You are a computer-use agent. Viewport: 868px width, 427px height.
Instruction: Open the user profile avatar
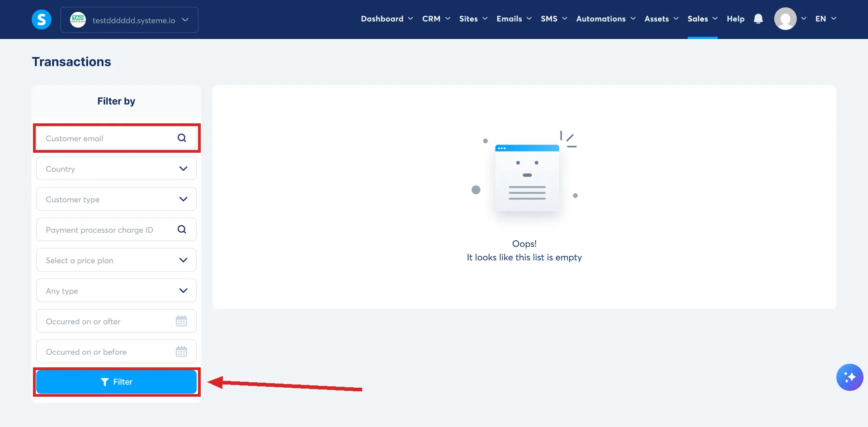tap(785, 19)
